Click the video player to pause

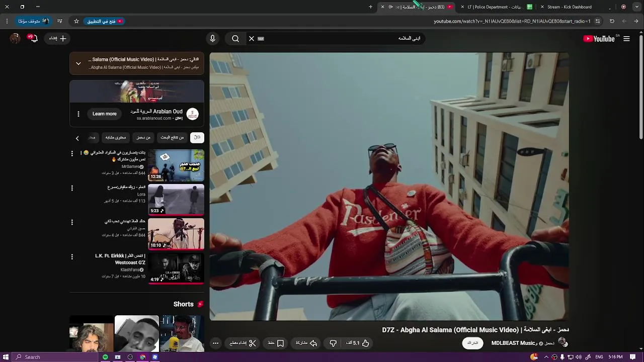pos(389,186)
